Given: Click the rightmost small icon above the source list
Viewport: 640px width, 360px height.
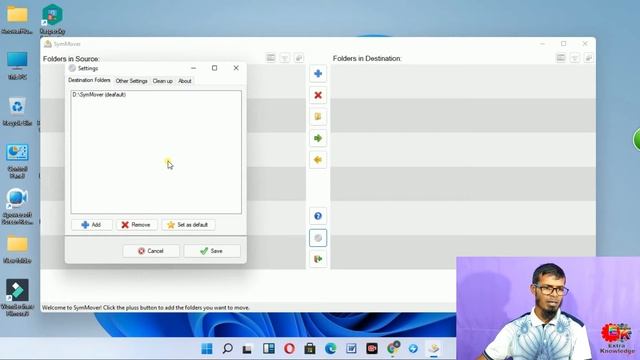Looking at the screenshot, I should (298, 58).
